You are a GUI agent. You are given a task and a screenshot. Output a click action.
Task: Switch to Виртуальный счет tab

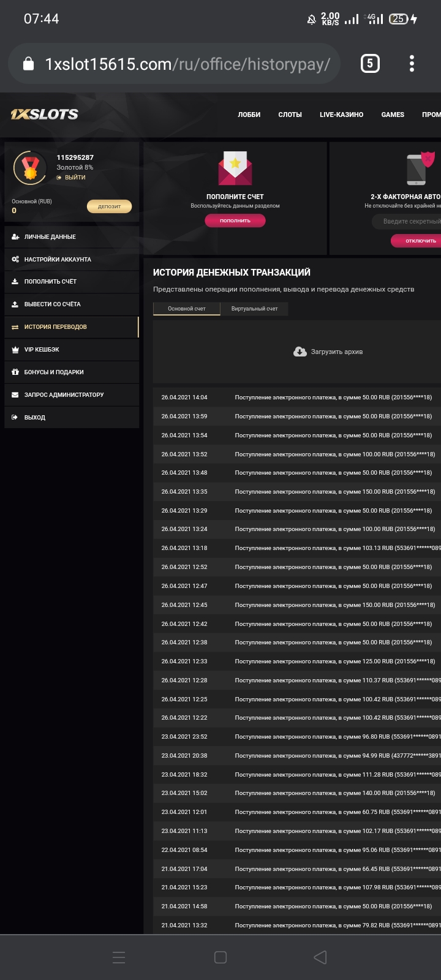(x=254, y=309)
